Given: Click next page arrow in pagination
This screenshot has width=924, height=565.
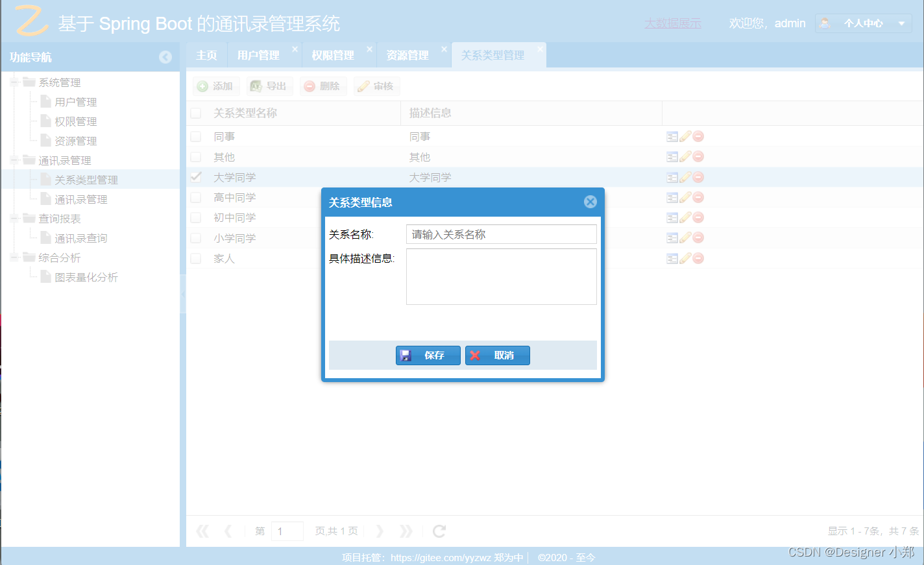Looking at the screenshot, I should (x=380, y=531).
